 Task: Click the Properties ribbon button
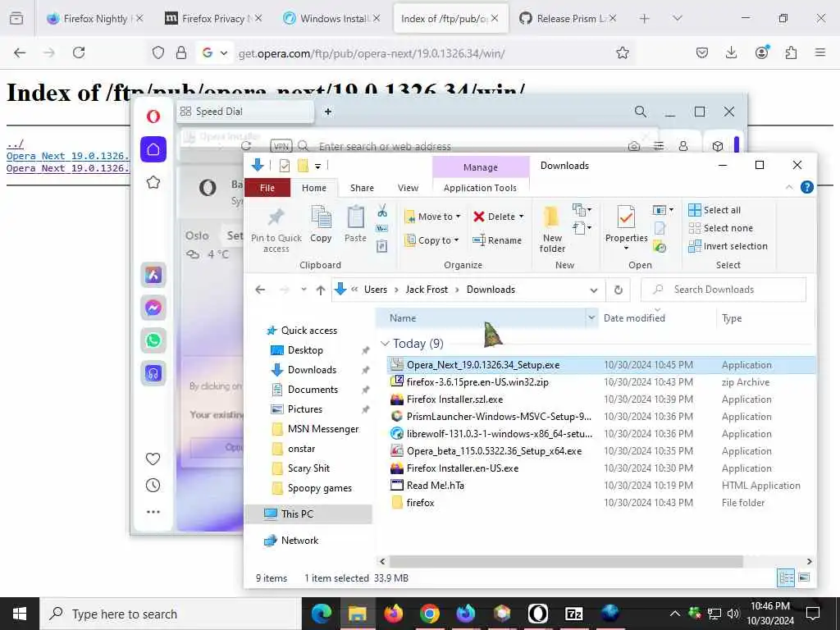click(x=626, y=226)
